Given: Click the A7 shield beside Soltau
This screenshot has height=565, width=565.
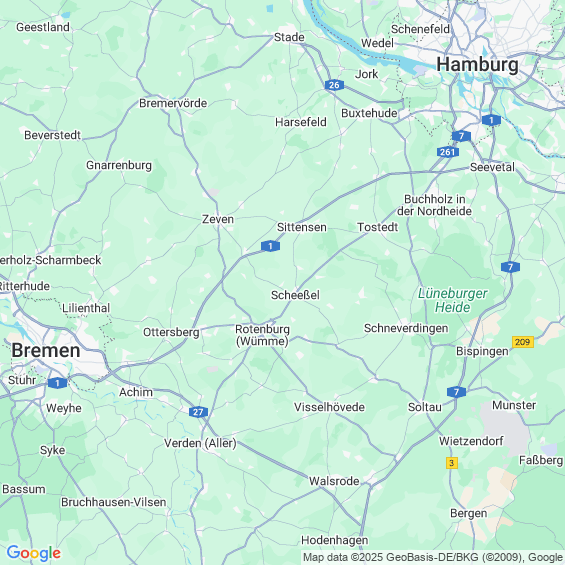Looking at the screenshot, I should pos(456,392).
